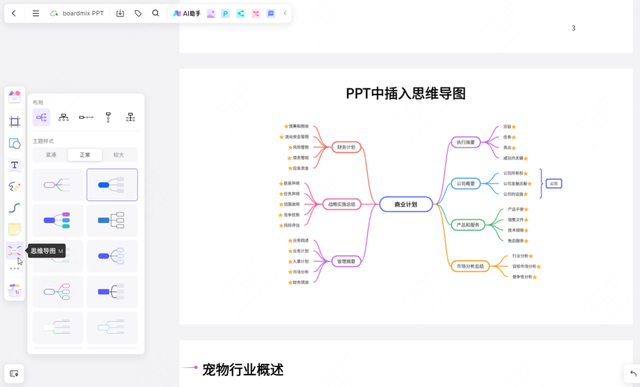Image resolution: width=640 pixels, height=387 pixels.
Task: Select the Pen drawing tool
Action: coord(14,187)
